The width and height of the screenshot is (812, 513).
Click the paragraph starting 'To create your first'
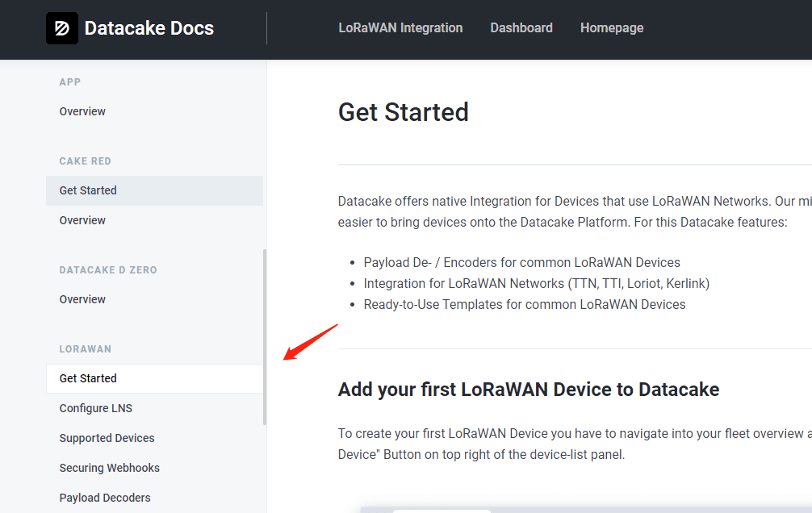point(575,444)
